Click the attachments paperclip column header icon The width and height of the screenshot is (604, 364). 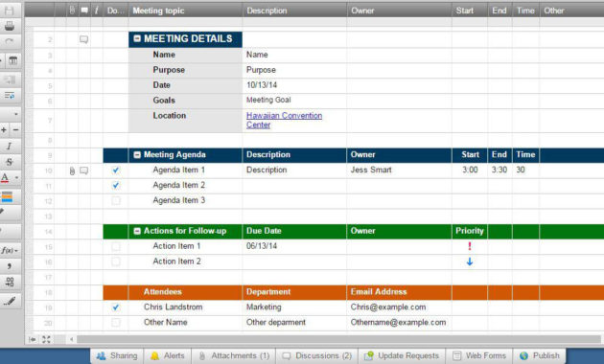[72, 11]
